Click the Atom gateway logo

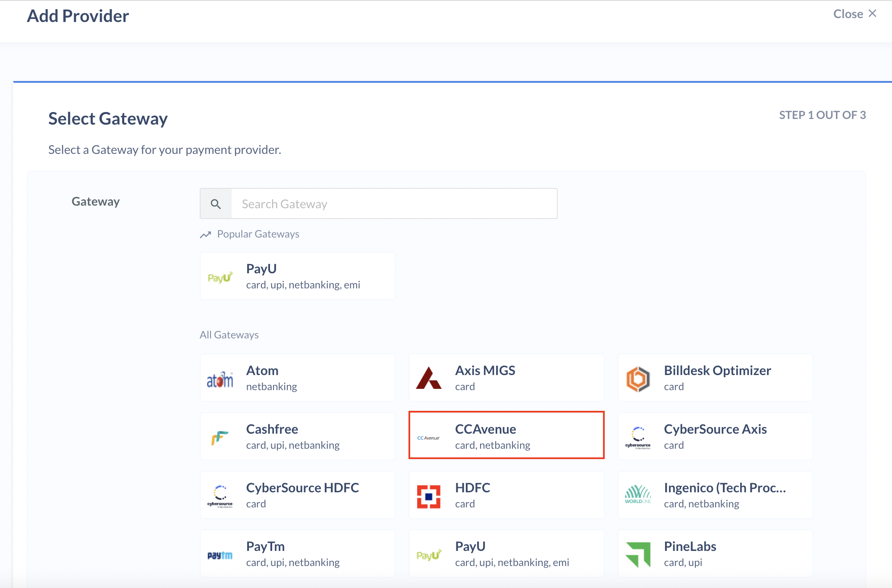(x=220, y=379)
